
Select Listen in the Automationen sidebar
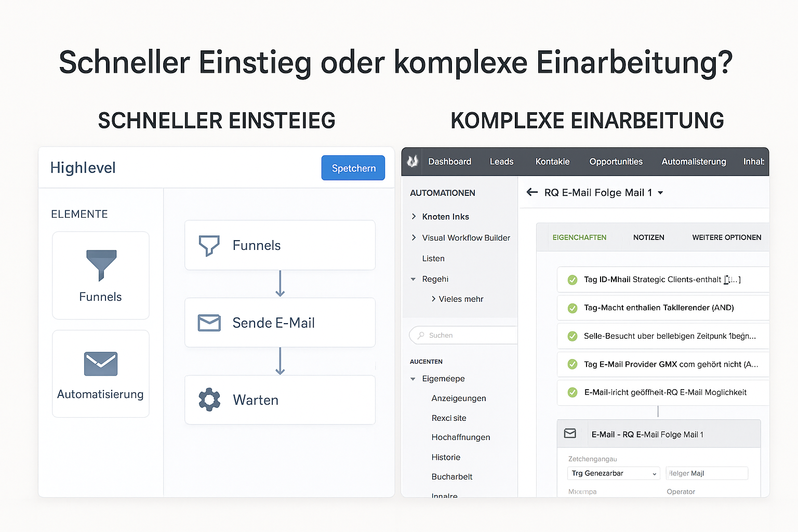pos(433,258)
